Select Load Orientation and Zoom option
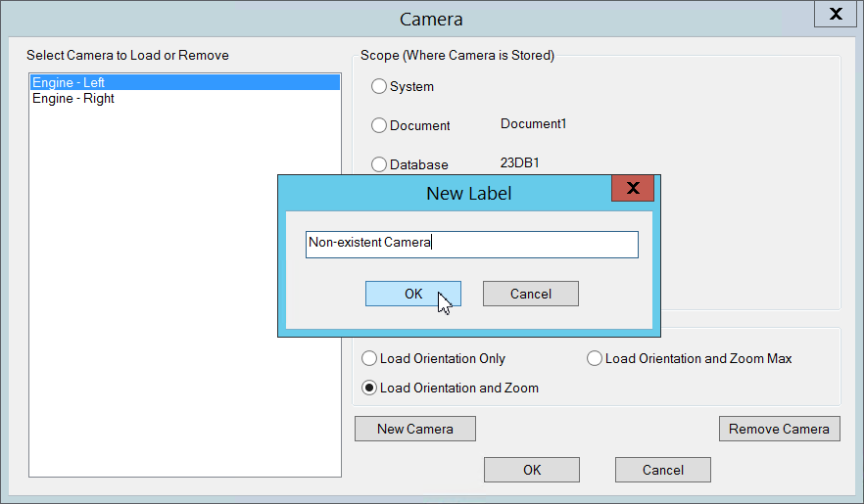The image size is (864, 504). click(369, 388)
